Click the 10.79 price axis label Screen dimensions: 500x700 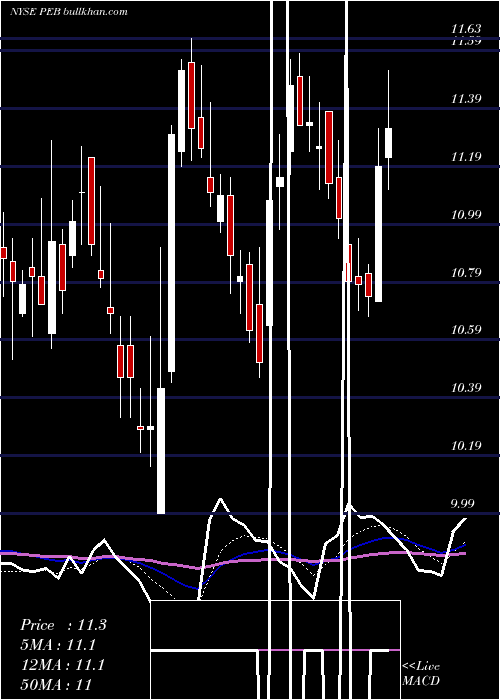466,272
